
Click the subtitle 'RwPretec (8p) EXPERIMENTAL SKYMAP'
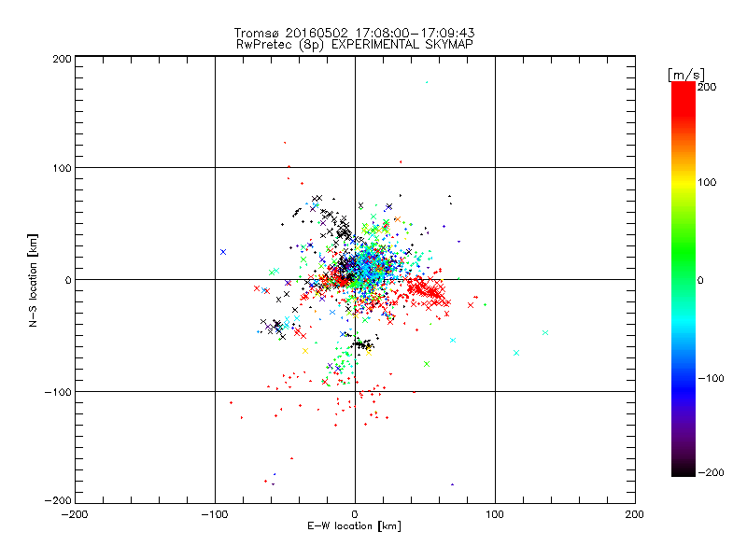click(355, 44)
